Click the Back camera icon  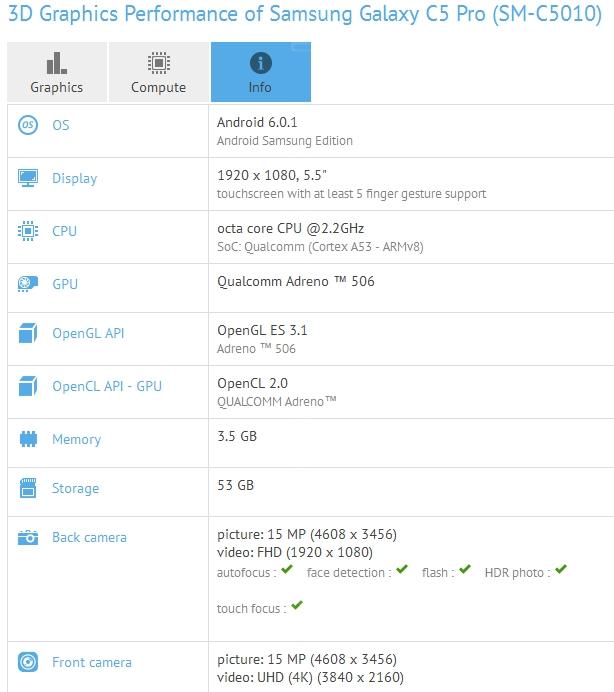point(28,538)
